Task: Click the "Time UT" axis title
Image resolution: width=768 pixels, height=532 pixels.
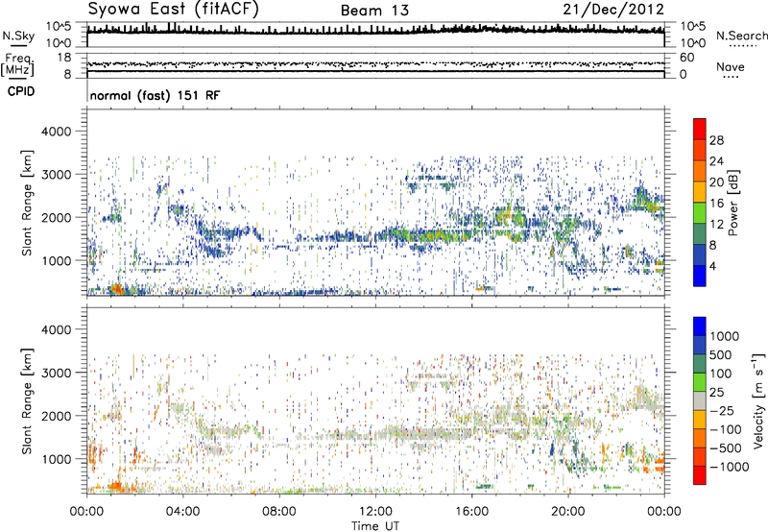Action: [x=375, y=526]
